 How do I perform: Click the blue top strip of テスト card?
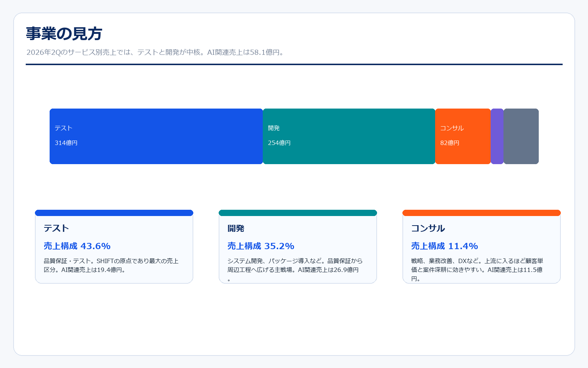click(x=114, y=213)
